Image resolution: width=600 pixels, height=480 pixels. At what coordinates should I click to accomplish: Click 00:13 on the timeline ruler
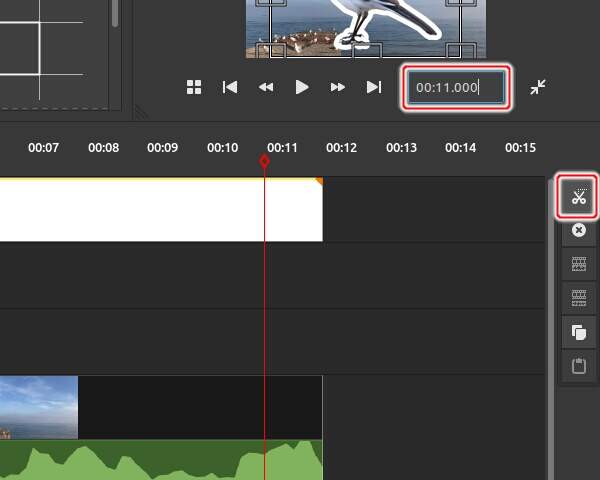[401, 148]
